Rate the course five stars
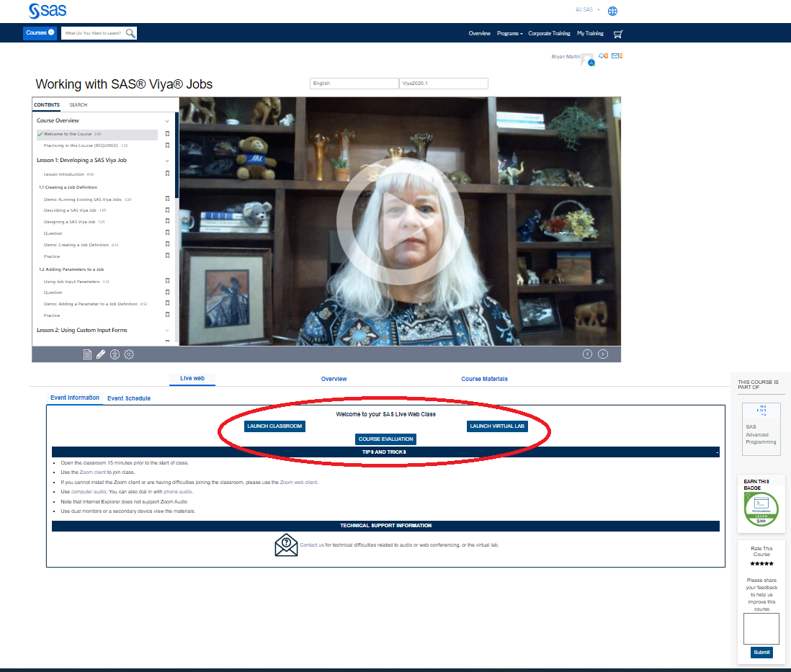 (770, 563)
